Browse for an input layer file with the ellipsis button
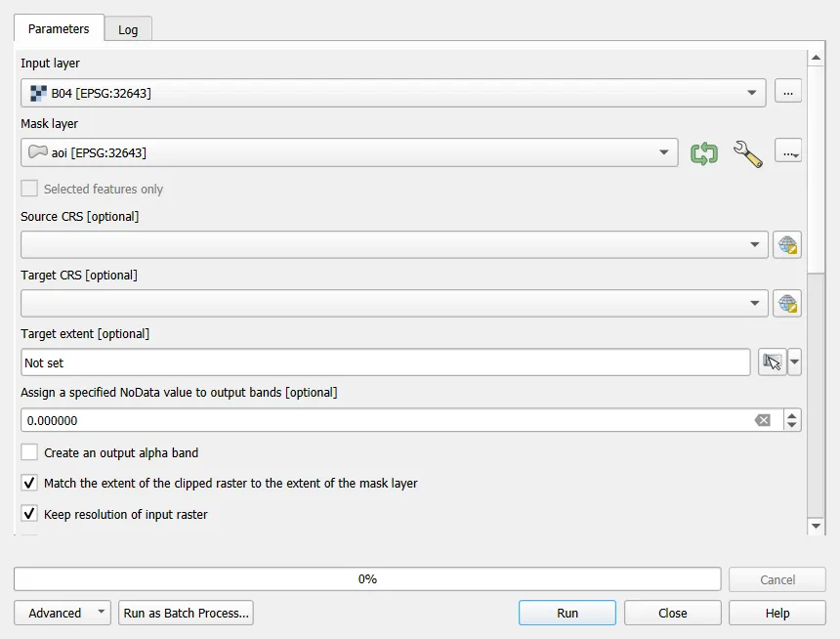The width and height of the screenshot is (840, 639). (x=787, y=93)
